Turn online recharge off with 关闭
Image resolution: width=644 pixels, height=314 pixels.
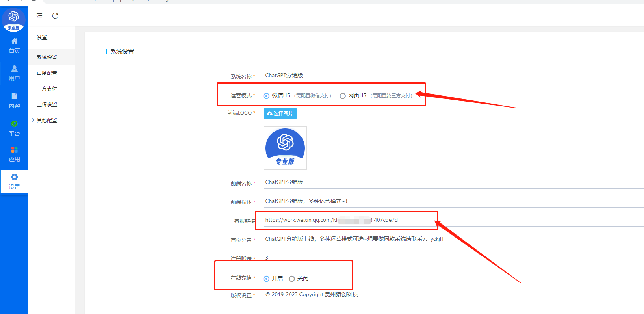pos(292,279)
